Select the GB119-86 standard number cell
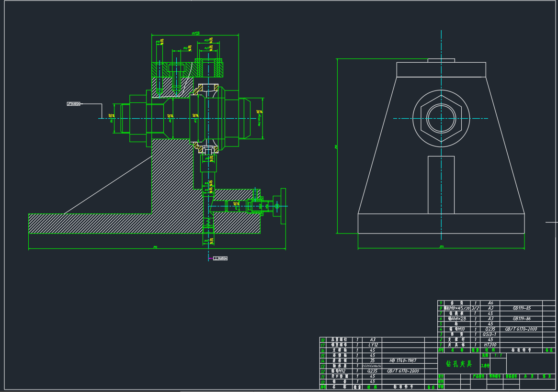The height and width of the screenshot is (392, 558). coord(521,319)
